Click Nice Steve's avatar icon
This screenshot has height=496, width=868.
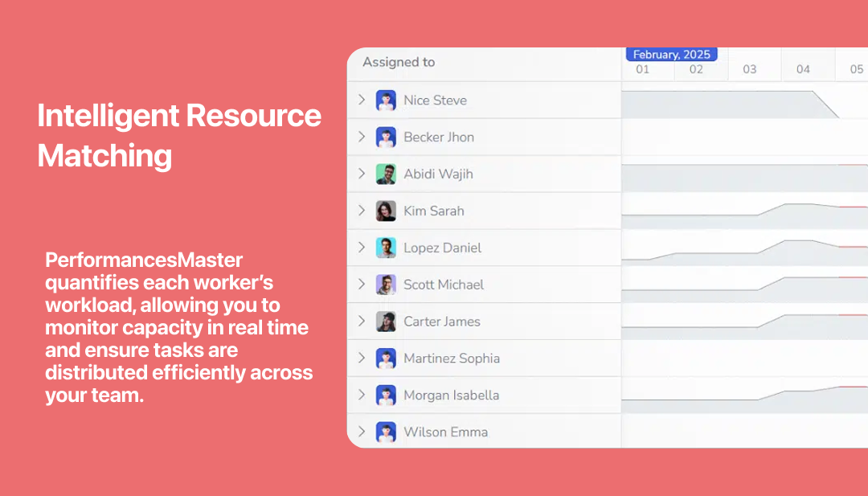(386, 100)
